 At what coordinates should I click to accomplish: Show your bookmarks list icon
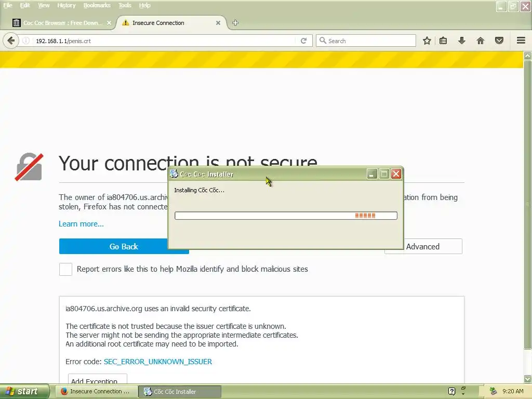point(443,41)
